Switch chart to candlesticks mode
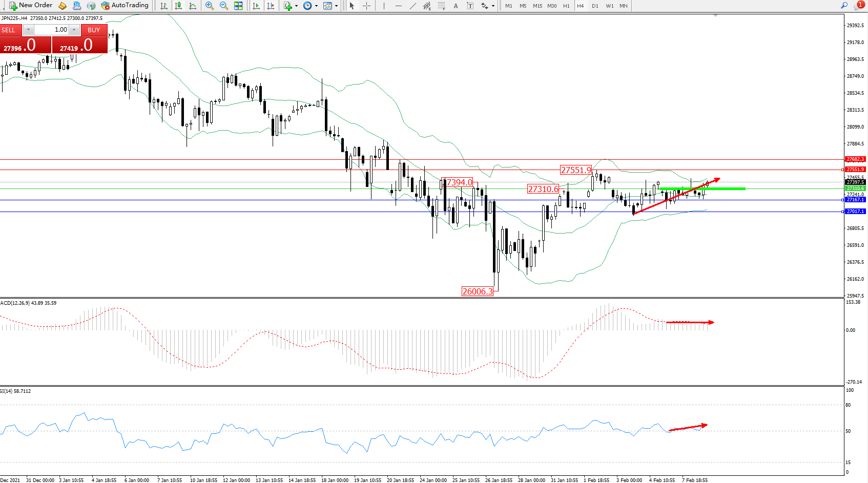Screen dimensions: 868x483 (178, 6)
